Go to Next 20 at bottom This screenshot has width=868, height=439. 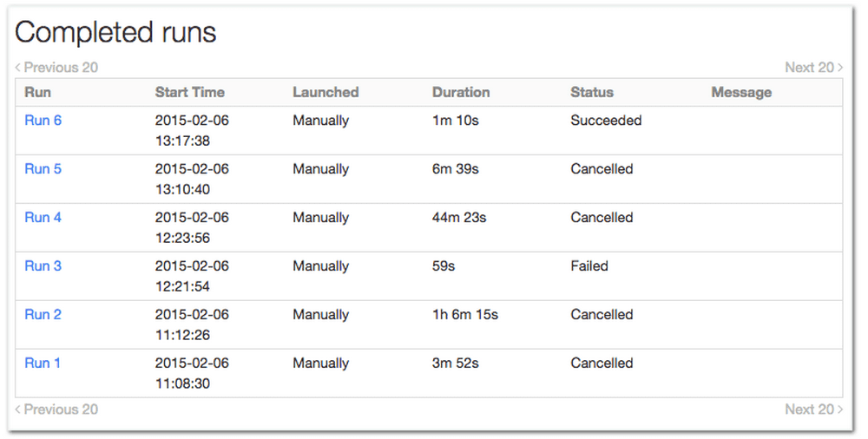pyautogui.click(x=813, y=410)
